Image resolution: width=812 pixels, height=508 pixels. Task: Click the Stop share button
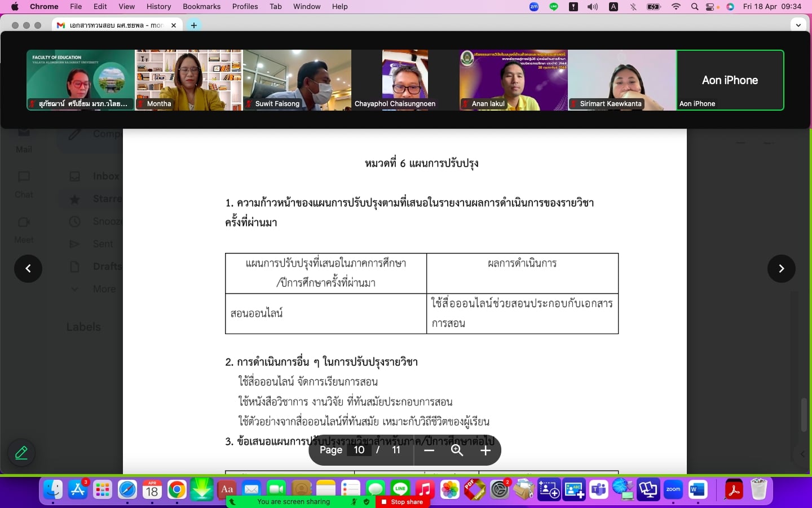403,502
